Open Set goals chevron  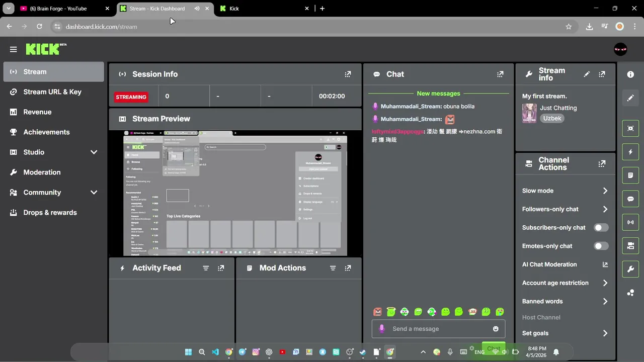(605, 333)
